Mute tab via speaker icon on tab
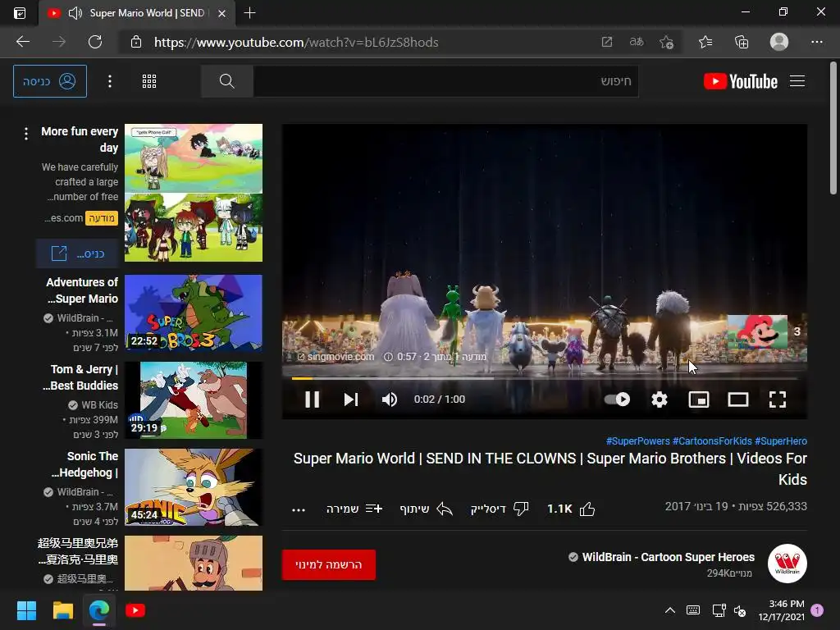 [x=75, y=13]
